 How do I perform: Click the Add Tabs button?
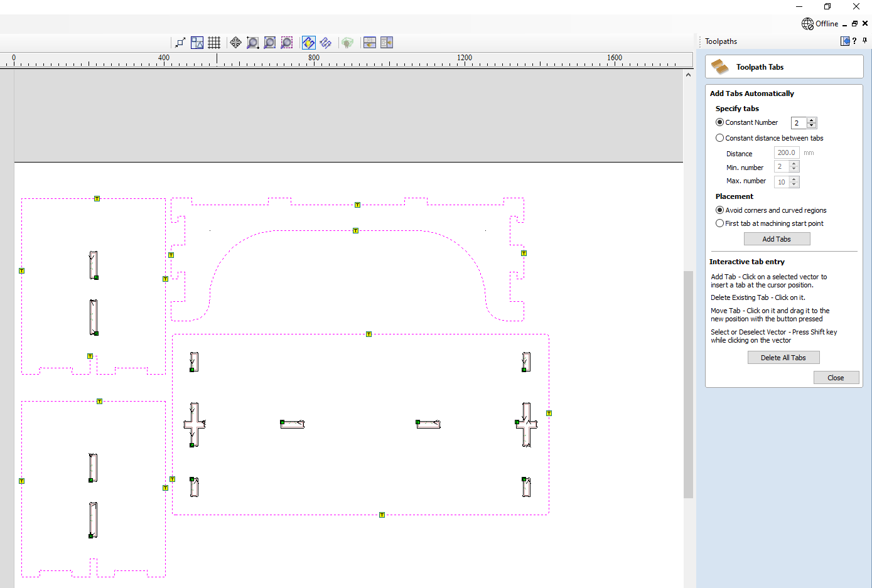pos(777,239)
